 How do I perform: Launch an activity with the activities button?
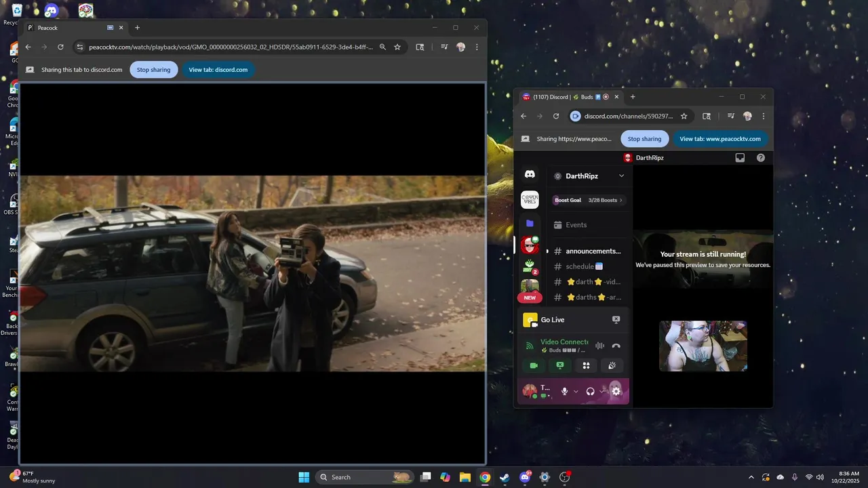pos(586,365)
